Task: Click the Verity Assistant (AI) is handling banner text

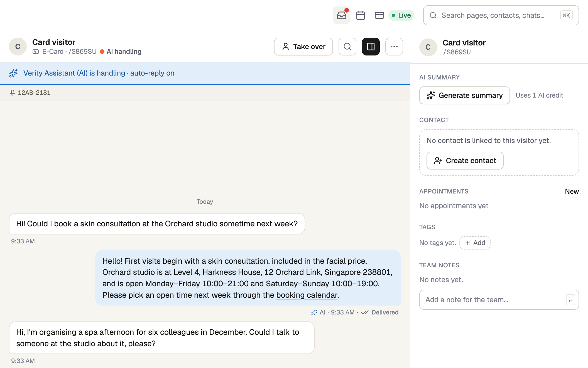Action: tap(99, 73)
